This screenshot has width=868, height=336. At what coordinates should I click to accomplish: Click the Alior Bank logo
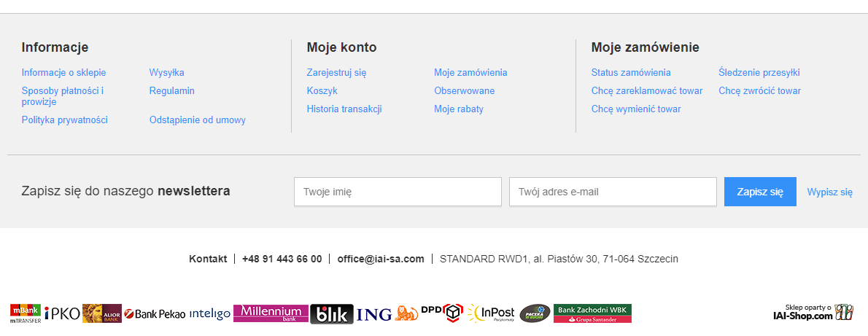(102, 313)
